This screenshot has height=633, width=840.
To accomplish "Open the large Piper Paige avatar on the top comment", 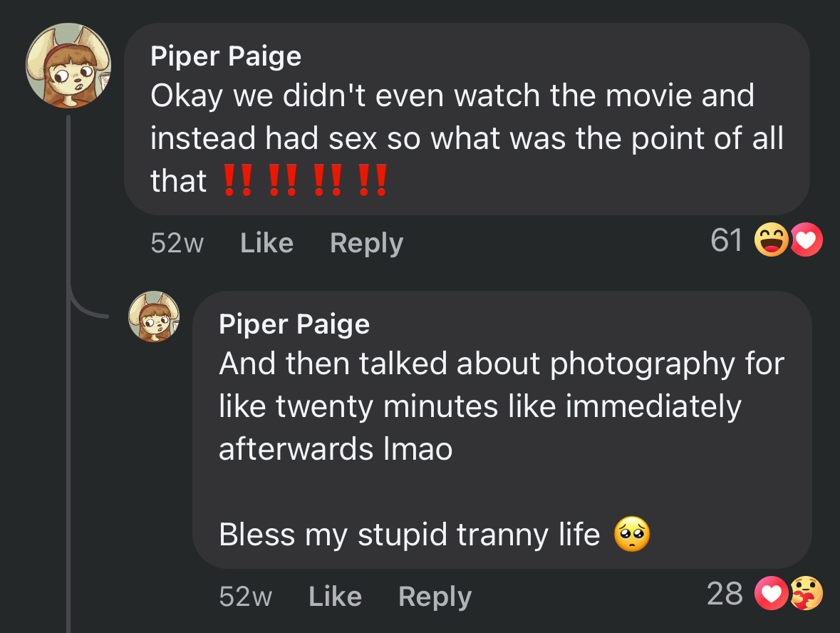I will (x=68, y=66).
